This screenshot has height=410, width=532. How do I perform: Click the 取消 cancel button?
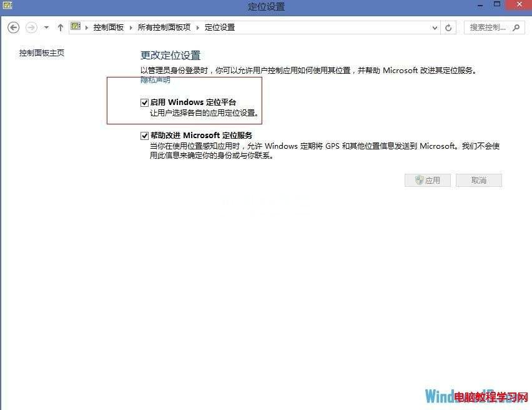point(479,181)
